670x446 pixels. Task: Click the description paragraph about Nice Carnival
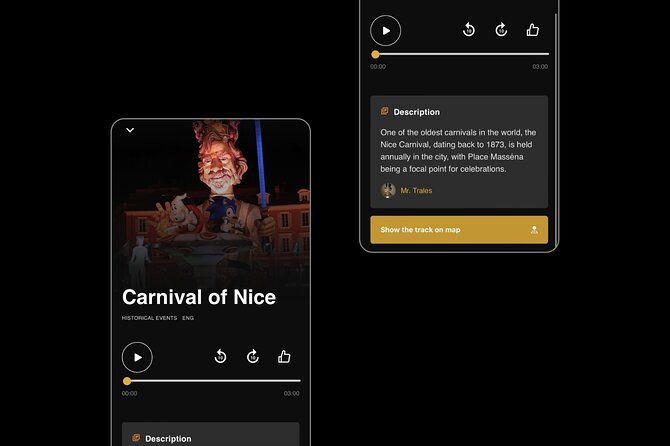point(458,150)
